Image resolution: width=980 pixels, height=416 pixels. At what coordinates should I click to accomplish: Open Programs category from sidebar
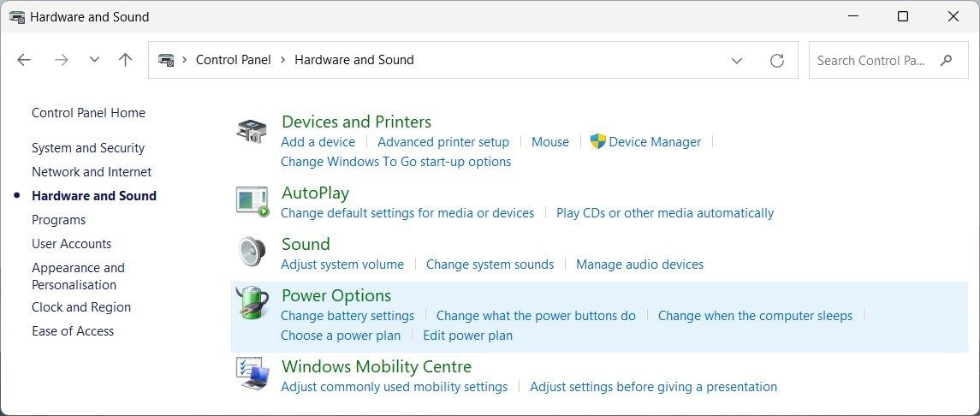pos(58,220)
